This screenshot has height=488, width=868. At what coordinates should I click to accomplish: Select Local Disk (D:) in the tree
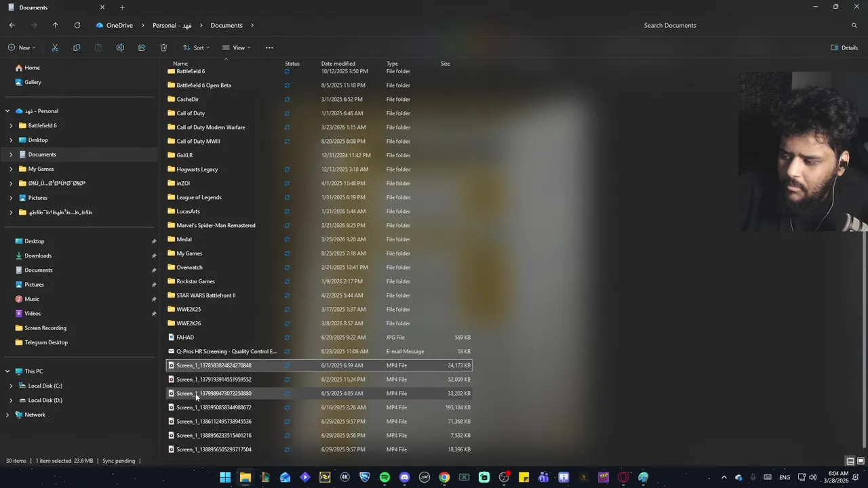coord(41,401)
